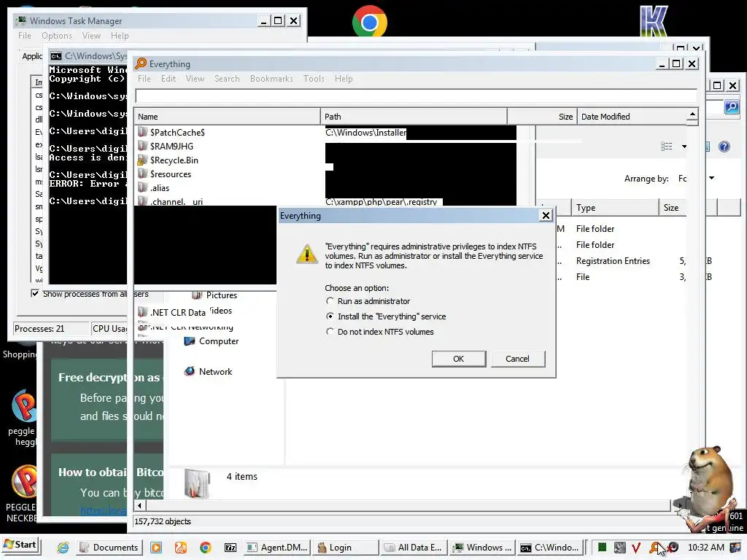747x560 pixels.
Task: Click the warning icon in the dialog
Action: (307, 254)
